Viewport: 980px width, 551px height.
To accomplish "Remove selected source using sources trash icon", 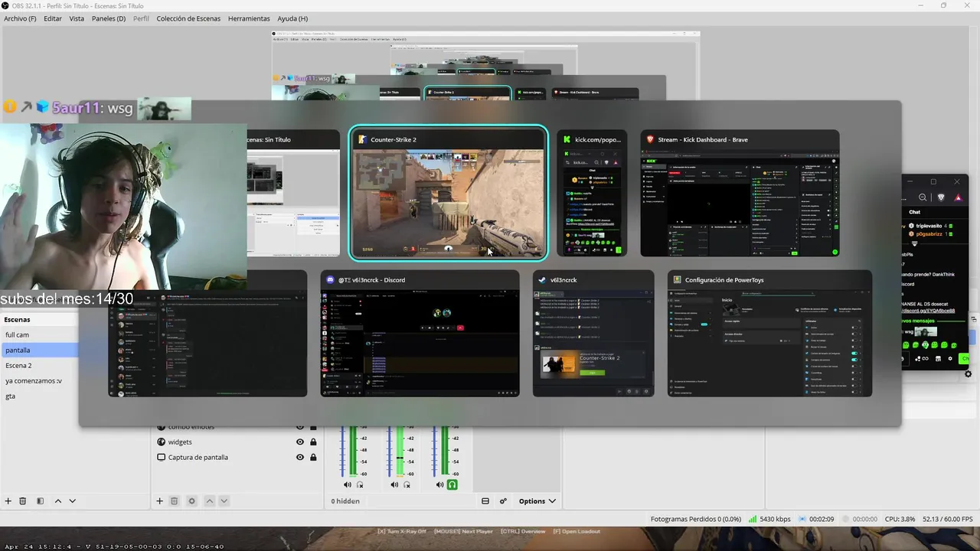I will pyautogui.click(x=174, y=501).
